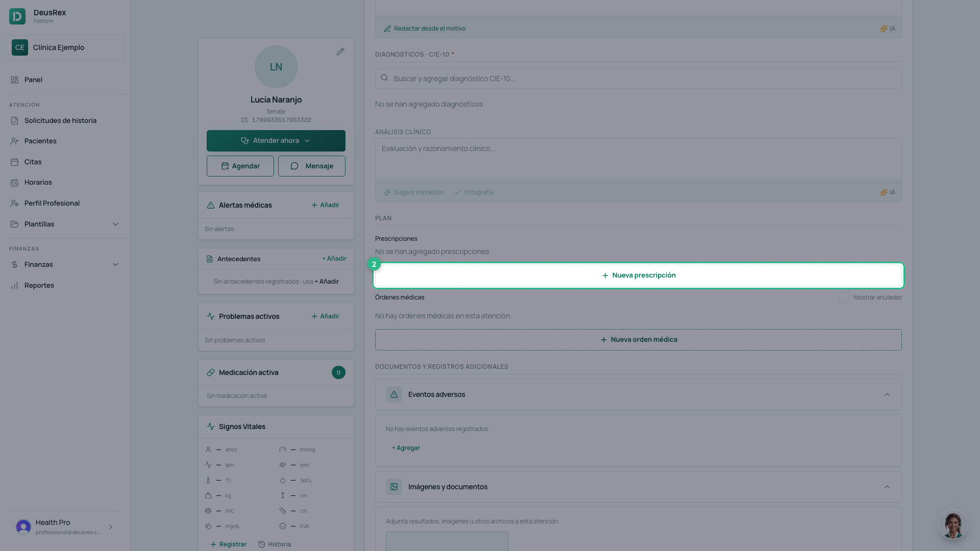Toggle the Mostrar anuladas checkbox
Image resolution: width=980 pixels, height=551 pixels.
[x=844, y=297]
